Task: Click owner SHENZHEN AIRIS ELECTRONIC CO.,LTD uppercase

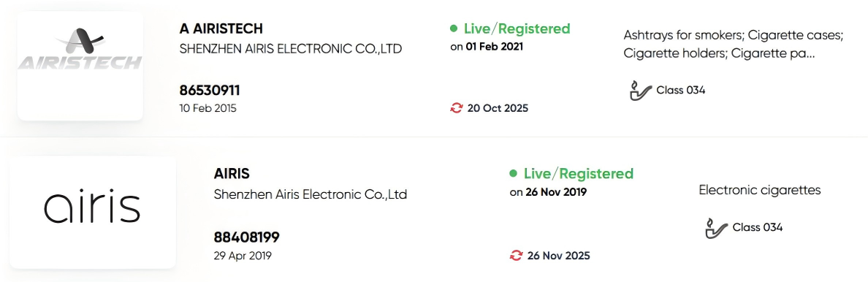Action: [291, 49]
